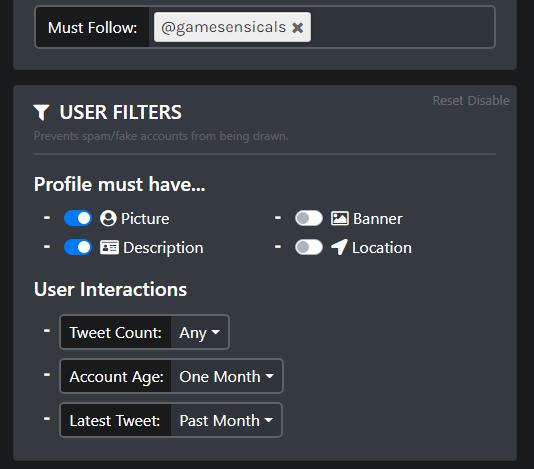Click the User Filters funnel icon

click(42, 112)
